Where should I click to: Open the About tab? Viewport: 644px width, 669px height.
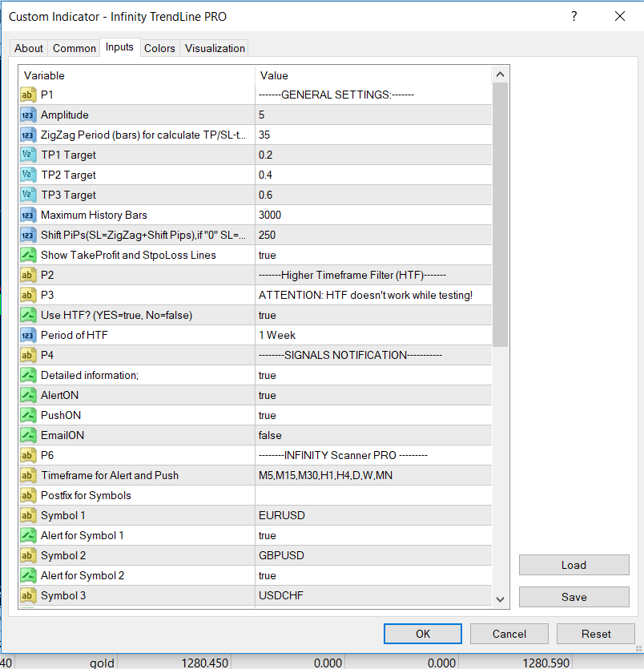click(29, 48)
